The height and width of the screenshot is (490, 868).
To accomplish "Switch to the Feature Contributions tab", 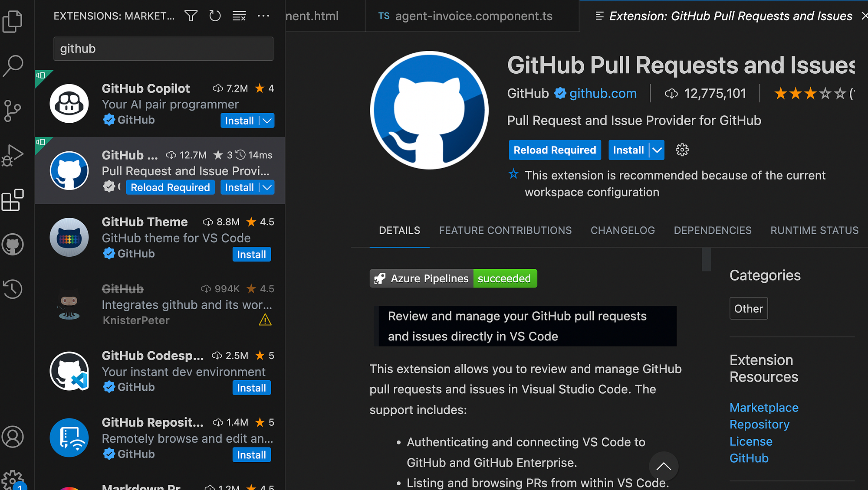I will 505,230.
